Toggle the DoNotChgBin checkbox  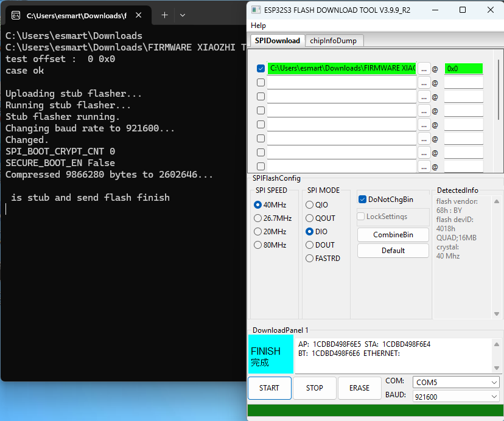tap(362, 200)
